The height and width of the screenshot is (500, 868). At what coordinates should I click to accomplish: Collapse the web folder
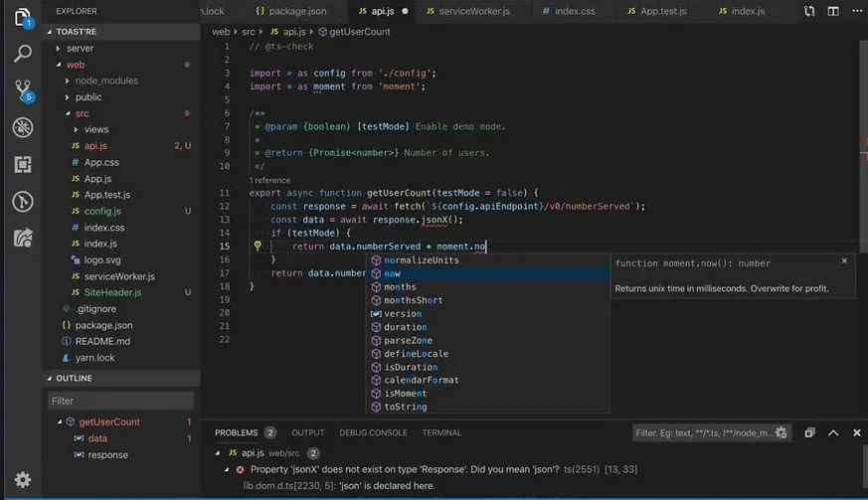point(58,65)
